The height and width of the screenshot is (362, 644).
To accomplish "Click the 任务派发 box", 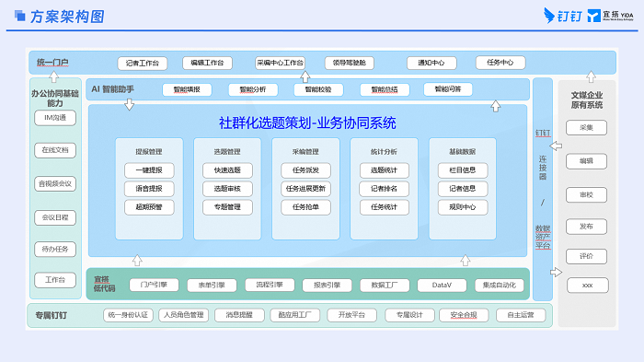I will coord(306,170).
